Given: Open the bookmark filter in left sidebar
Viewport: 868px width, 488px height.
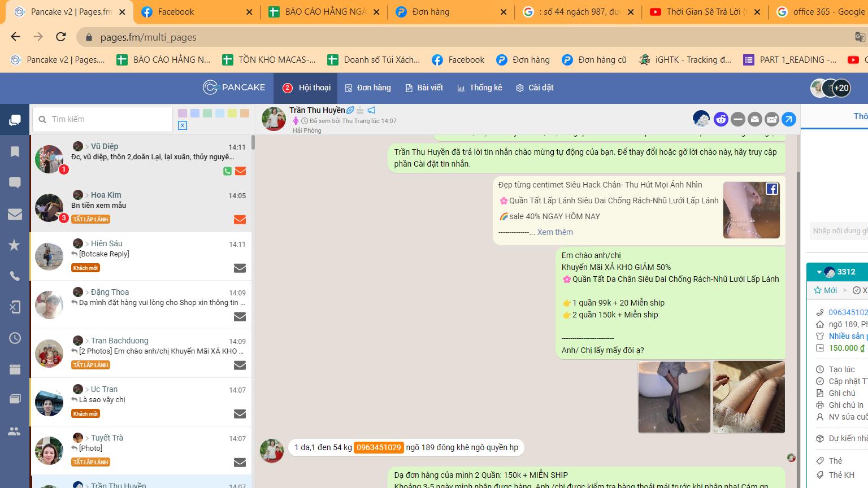Looking at the screenshot, I should pos(15,151).
